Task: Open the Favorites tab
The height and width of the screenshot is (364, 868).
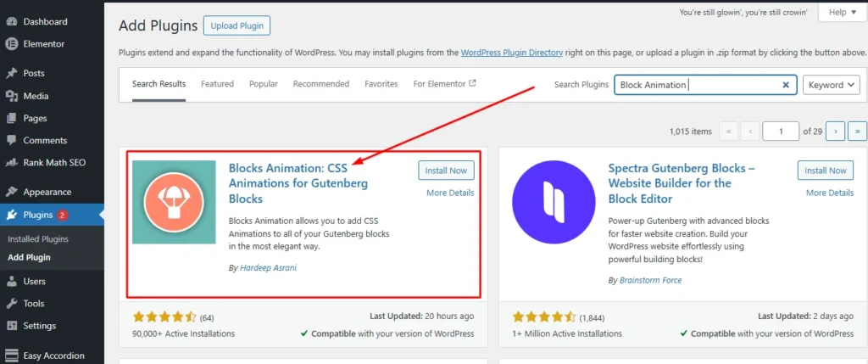Action: [x=381, y=84]
